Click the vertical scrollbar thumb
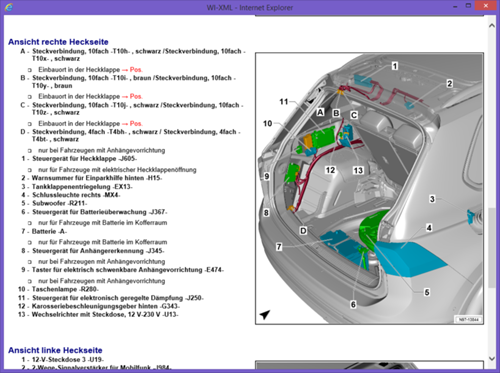 492,248
